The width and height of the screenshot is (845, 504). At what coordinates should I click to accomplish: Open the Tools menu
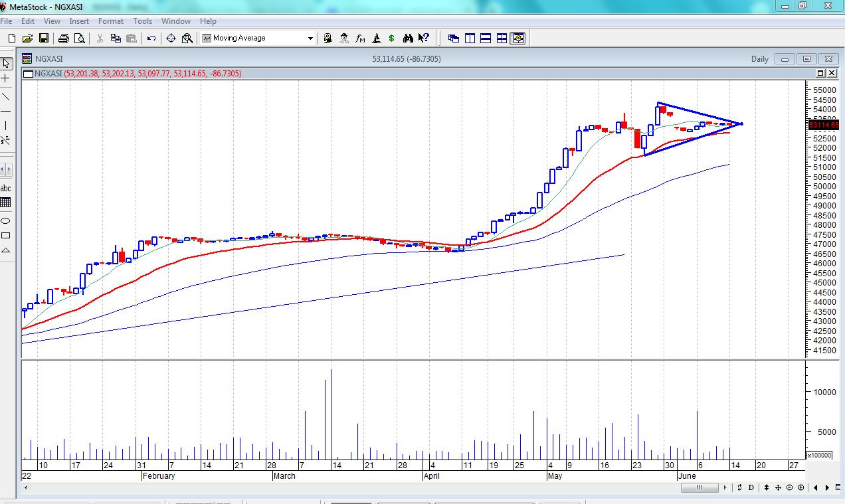click(142, 21)
